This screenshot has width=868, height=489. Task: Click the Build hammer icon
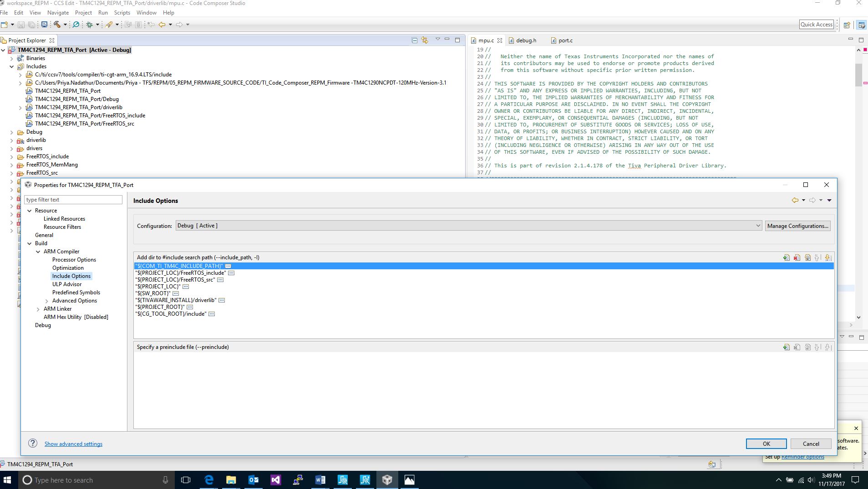(57, 25)
